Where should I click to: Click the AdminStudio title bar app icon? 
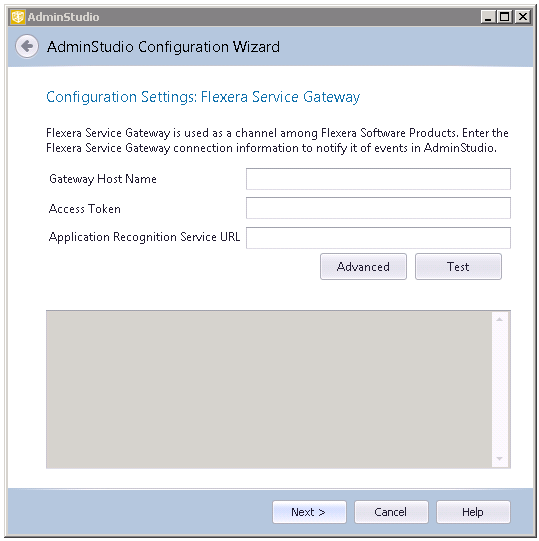coord(18,17)
